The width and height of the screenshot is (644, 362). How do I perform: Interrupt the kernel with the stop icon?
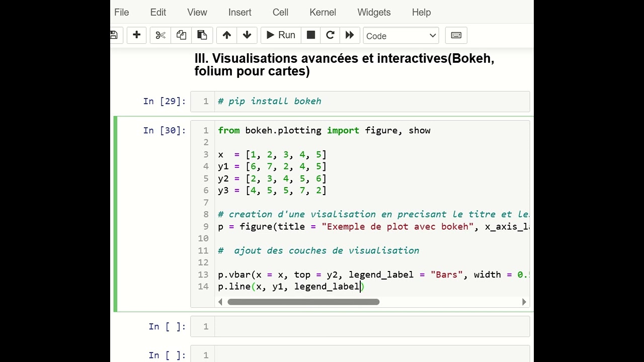pyautogui.click(x=311, y=35)
